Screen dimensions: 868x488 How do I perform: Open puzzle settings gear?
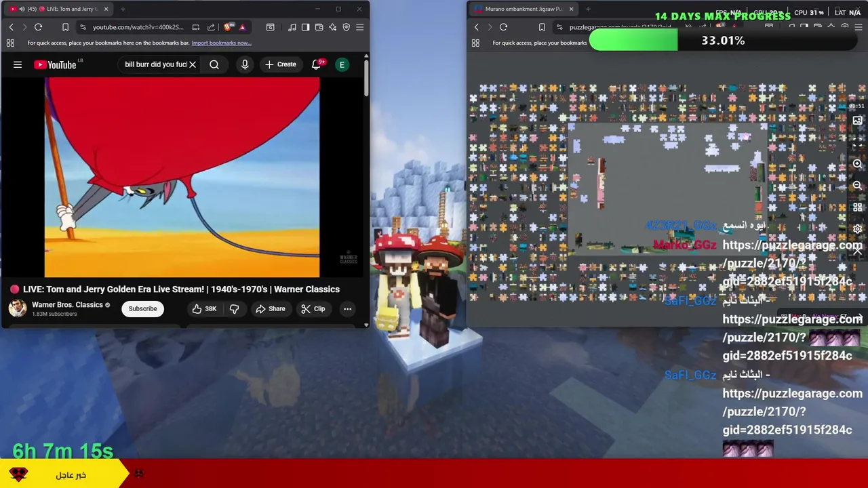click(x=857, y=229)
